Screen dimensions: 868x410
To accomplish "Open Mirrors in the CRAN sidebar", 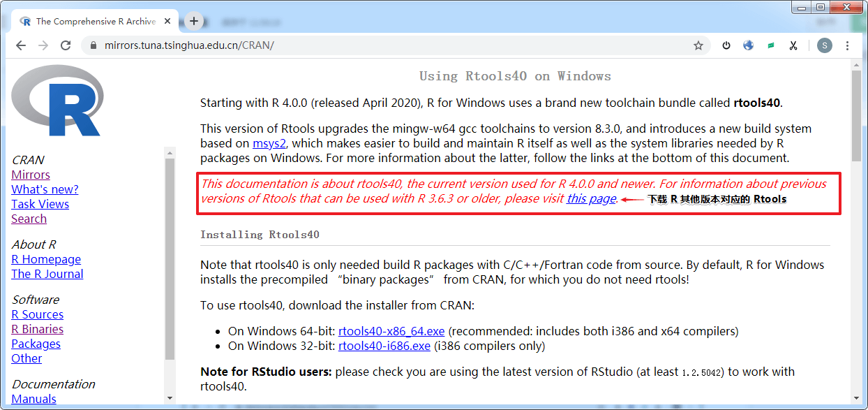I will pyautogui.click(x=31, y=175).
